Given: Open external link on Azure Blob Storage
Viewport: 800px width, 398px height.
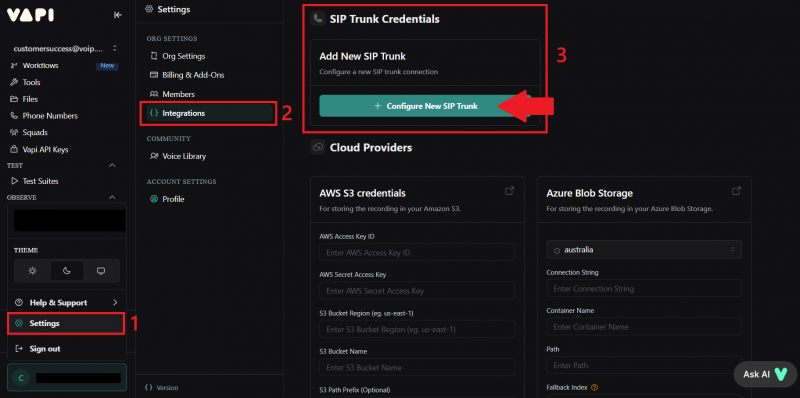Looking at the screenshot, I should [x=736, y=191].
